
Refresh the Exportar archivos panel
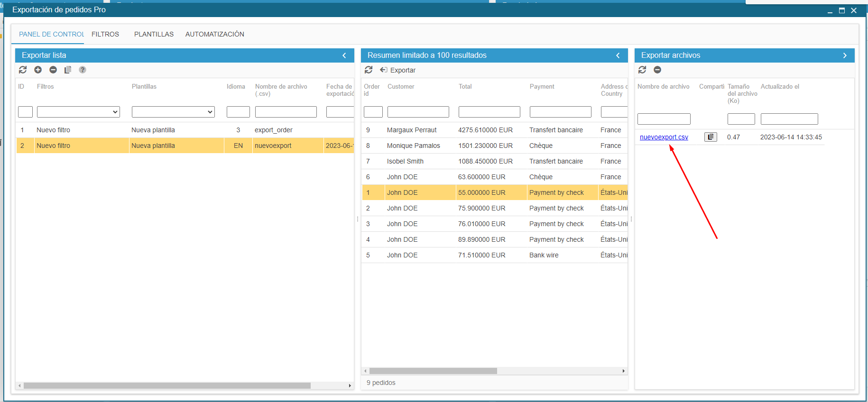click(x=642, y=70)
